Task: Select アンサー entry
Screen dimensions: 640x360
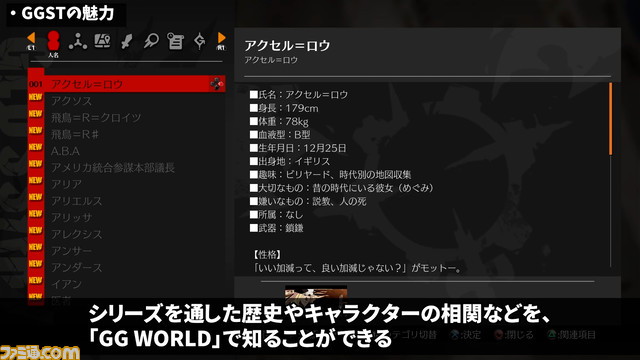Action: (x=71, y=251)
